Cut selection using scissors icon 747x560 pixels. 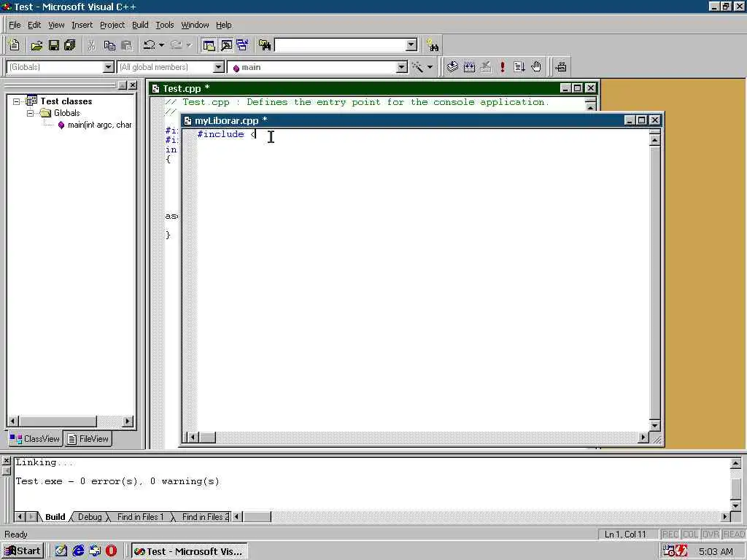[91, 45]
